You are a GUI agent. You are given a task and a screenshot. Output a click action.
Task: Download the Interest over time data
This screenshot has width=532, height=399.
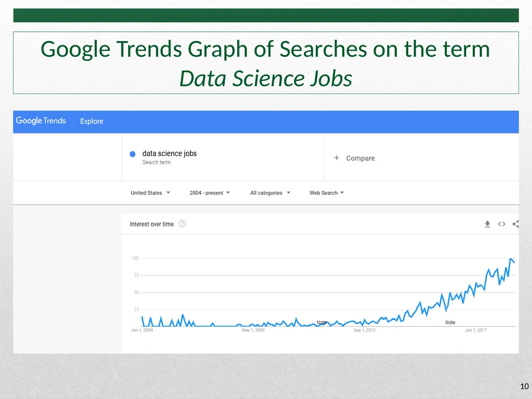click(x=487, y=224)
